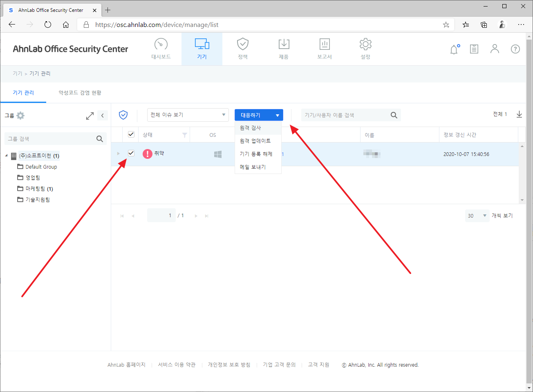The width and height of the screenshot is (533, 392).
Task: Open 기업 고객 문의 footer link
Action: pyautogui.click(x=279, y=365)
